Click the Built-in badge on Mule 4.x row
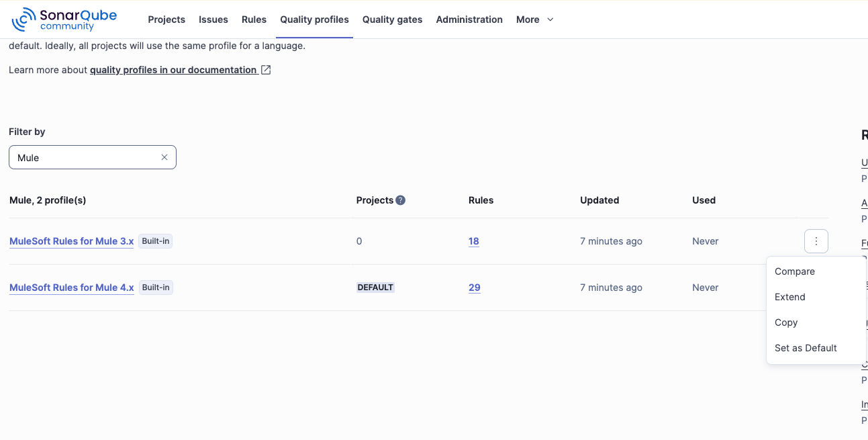Viewport: 868px width, 440px height. pos(156,288)
